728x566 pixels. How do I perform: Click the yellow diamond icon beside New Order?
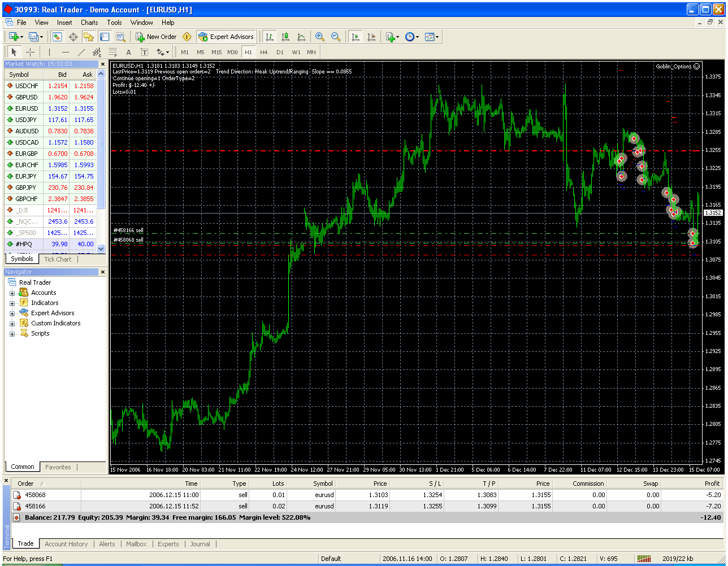coord(187,37)
